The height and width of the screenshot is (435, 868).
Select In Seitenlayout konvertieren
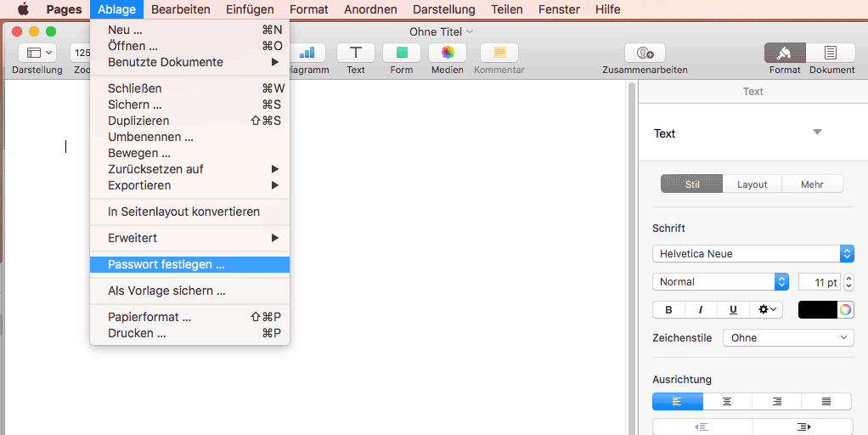(190, 212)
